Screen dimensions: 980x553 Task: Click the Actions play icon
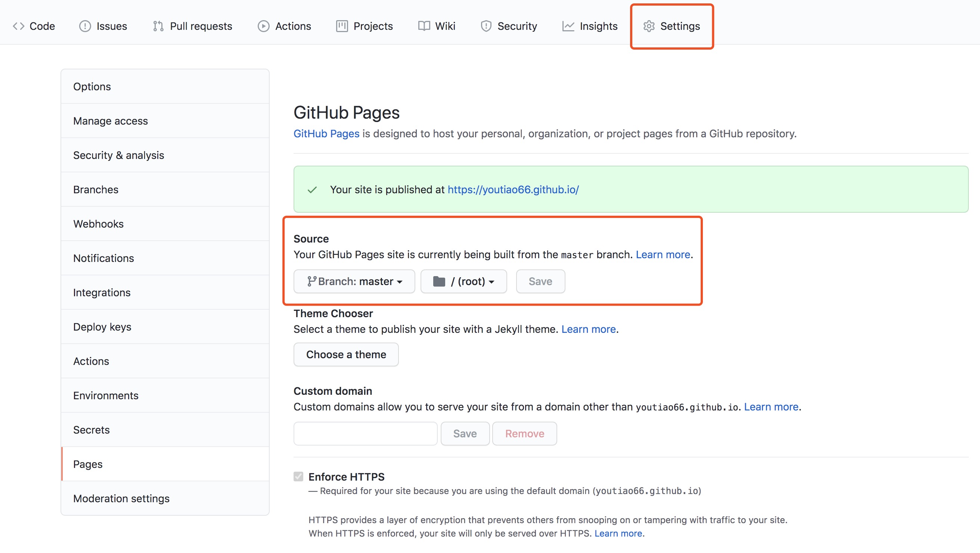click(x=263, y=26)
